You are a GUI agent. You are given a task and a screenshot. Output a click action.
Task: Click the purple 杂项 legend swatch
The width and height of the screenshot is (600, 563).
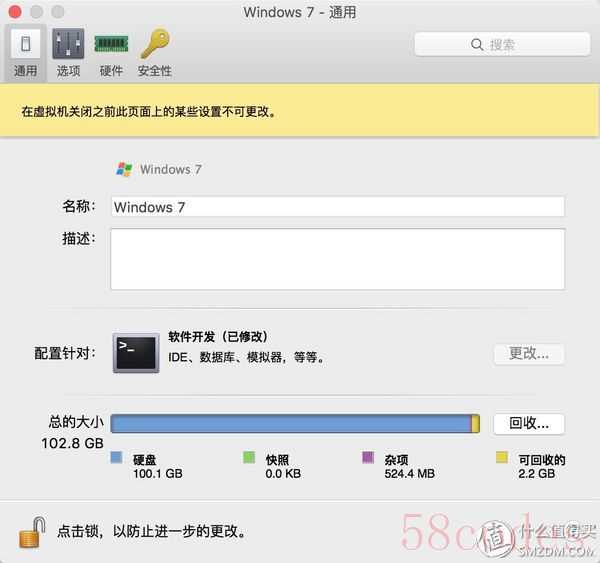(368, 457)
